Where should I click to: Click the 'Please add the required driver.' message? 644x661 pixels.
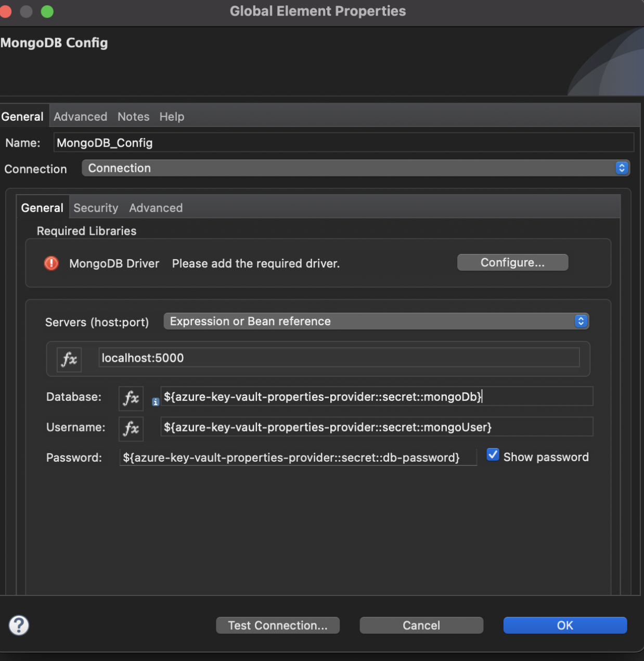(x=256, y=263)
